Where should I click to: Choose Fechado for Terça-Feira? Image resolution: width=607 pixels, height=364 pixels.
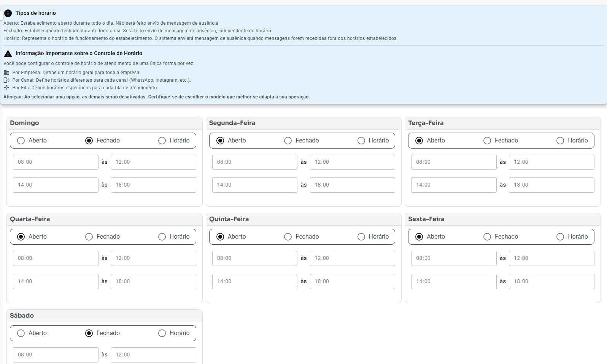(487, 141)
